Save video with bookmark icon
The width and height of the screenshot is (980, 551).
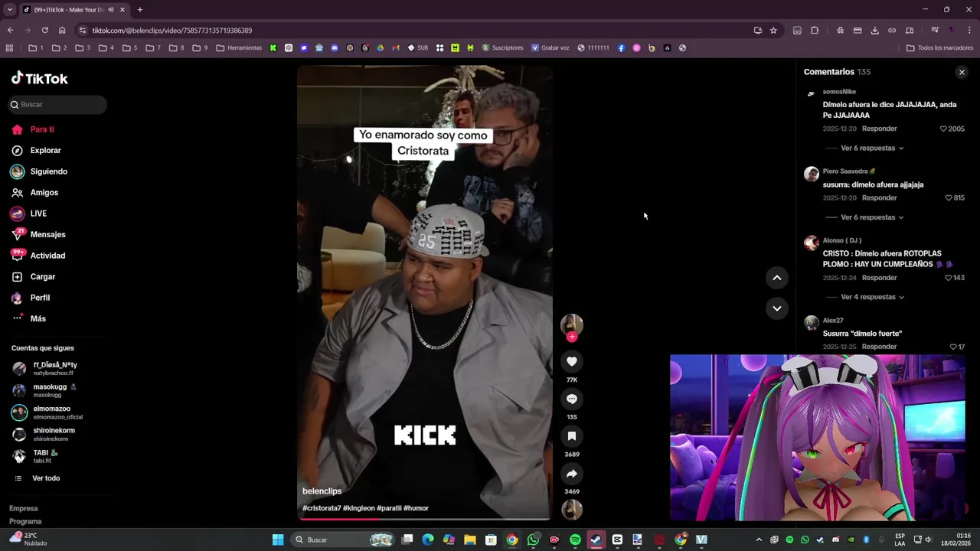point(572,436)
